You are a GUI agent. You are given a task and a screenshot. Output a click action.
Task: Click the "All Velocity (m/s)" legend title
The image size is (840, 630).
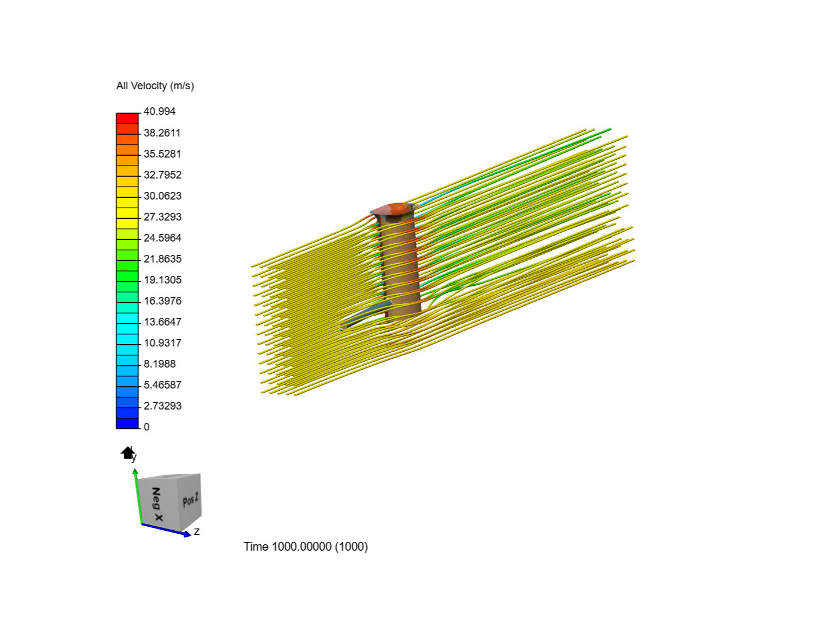(x=155, y=86)
